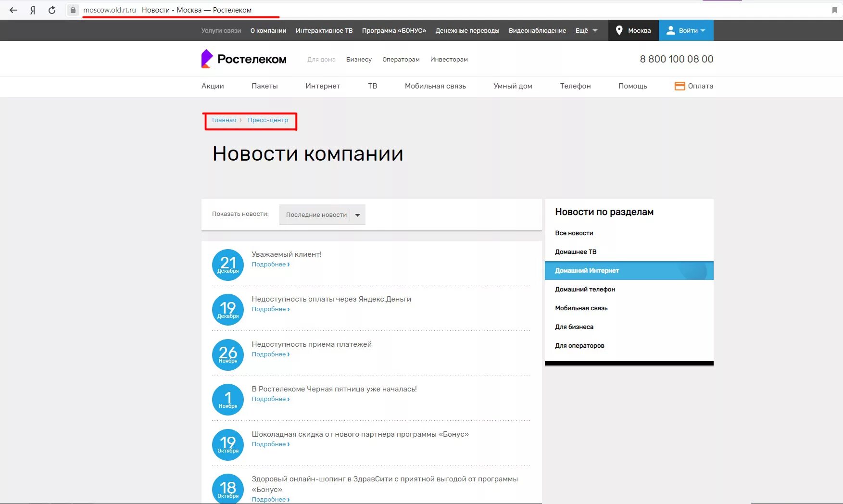Bookmark the page using bookmark icon
The height and width of the screenshot is (504, 843).
pos(834,10)
